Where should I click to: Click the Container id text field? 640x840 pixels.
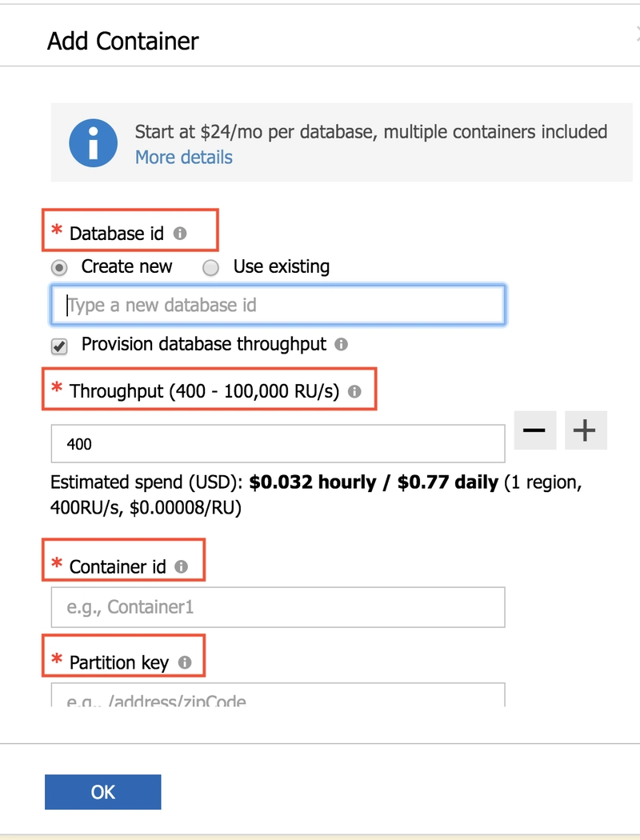click(x=278, y=607)
